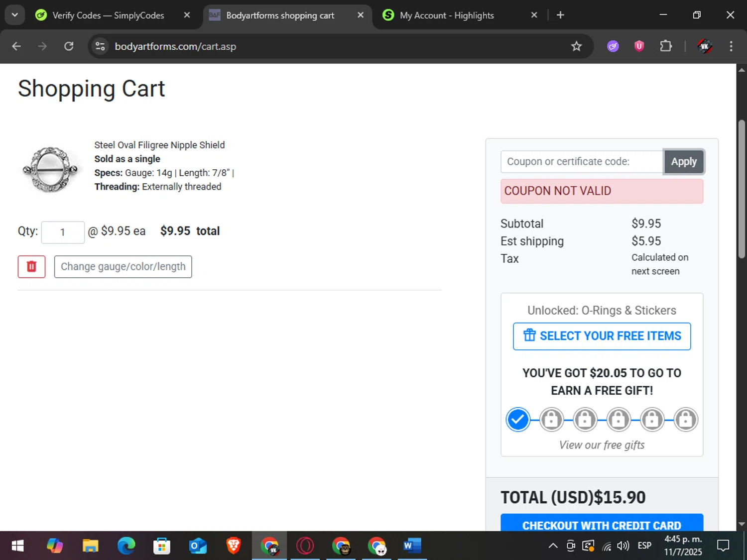This screenshot has height=560, width=747.
Task: Switch to My Account - Highlights tab
Action: 447,15
